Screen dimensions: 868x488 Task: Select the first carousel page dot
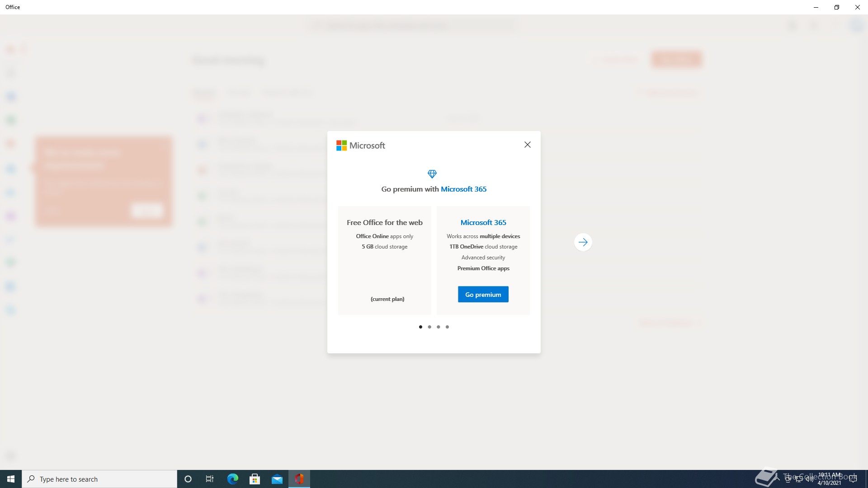[420, 327]
